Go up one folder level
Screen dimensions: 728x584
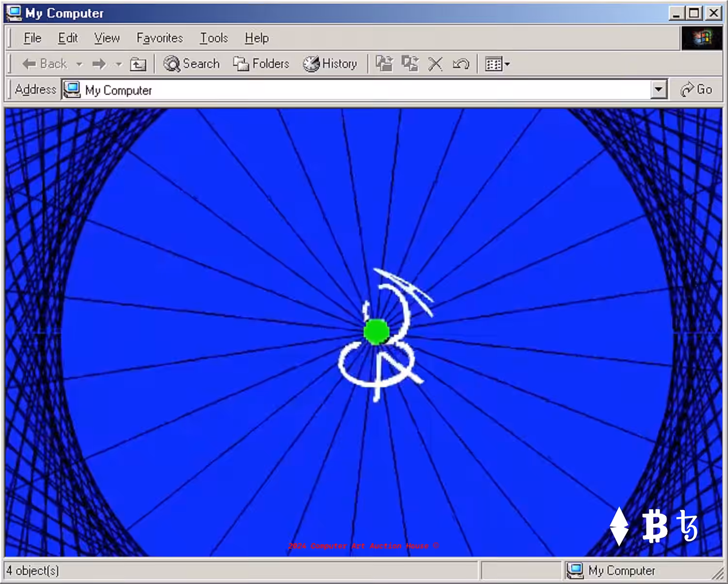coord(138,64)
